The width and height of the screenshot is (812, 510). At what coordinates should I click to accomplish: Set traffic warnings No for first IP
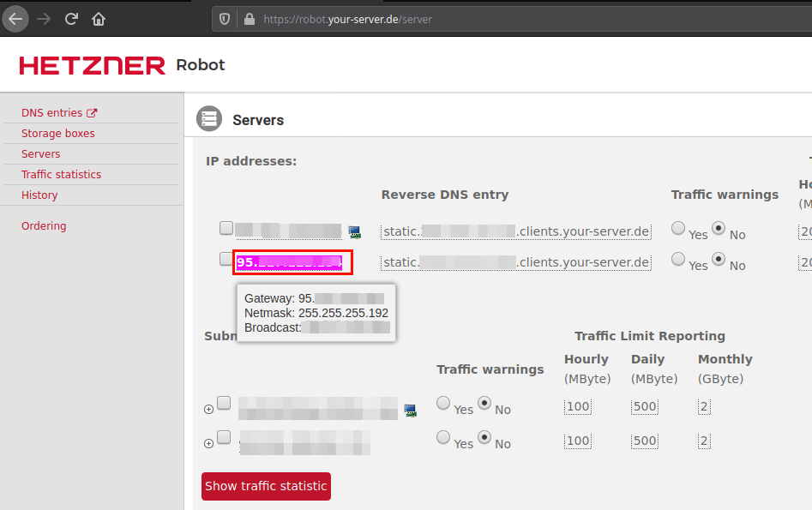coord(719,228)
